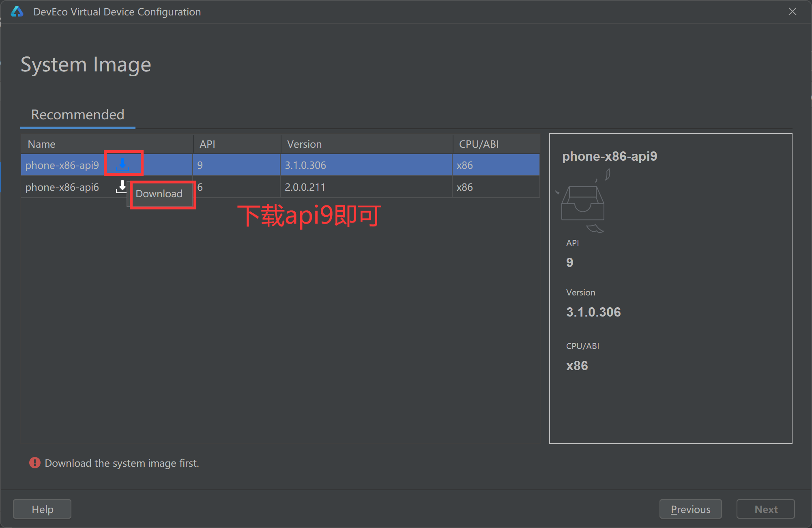Sort by the Version column header
Image resolution: width=812 pixels, height=528 pixels.
pos(304,144)
